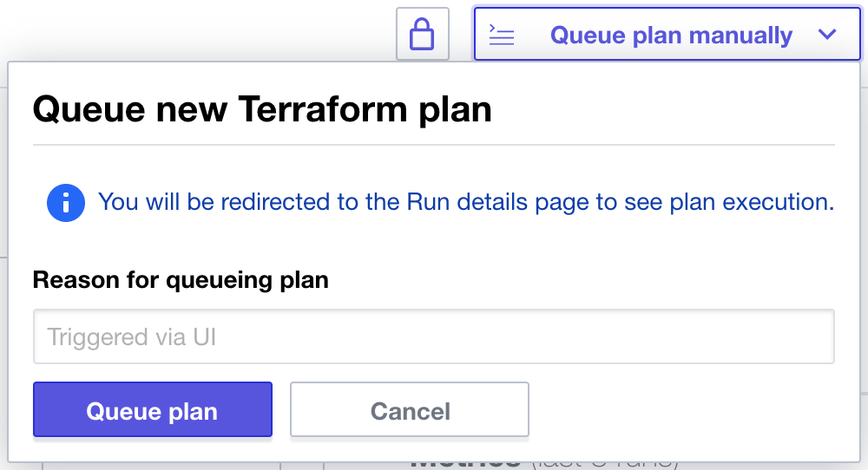This screenshot has height=470, width=868.
Task: Click the queue list icon in dropdown button
Action: click(502, 35)
